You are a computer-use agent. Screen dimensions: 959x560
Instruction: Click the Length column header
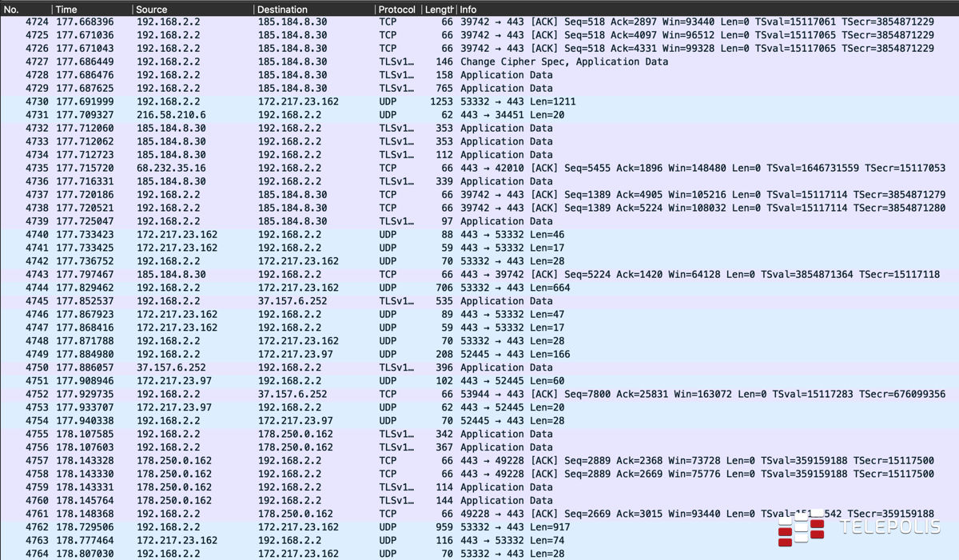click(x=439, y=10)
